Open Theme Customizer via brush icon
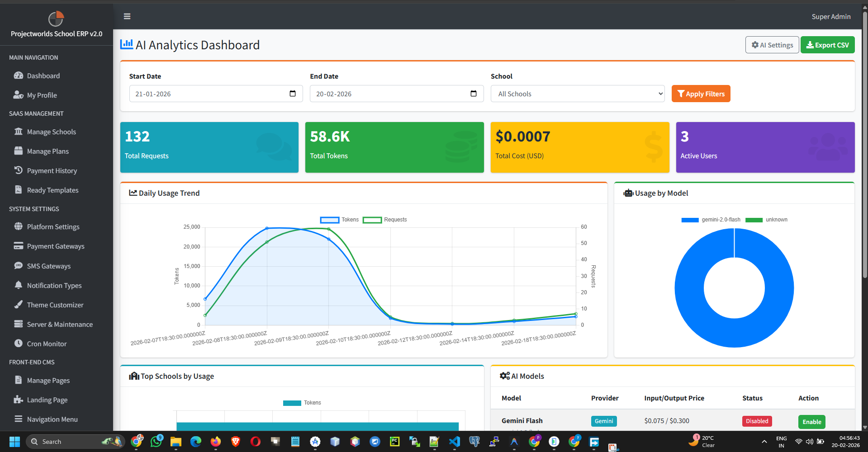This screenshot has height=452, width=868. (18, 305)
